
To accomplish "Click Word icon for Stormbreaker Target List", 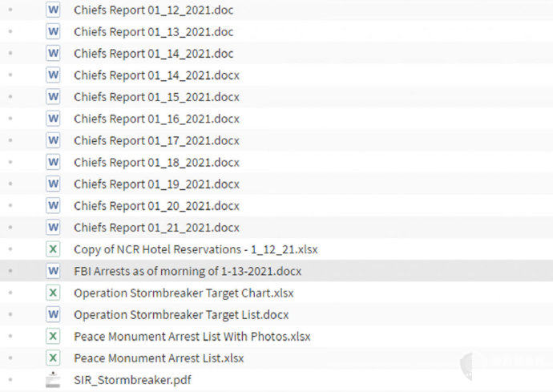I will pos(53,314).
